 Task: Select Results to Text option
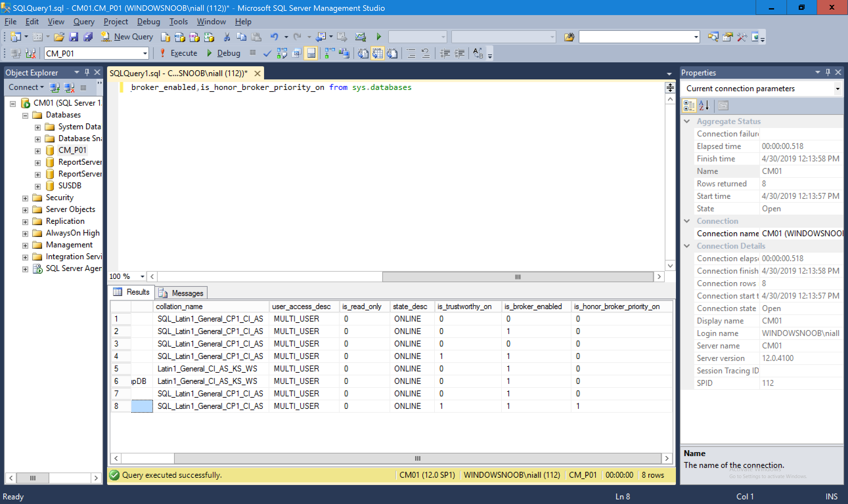pyautogui.click(x=363, y=53)
